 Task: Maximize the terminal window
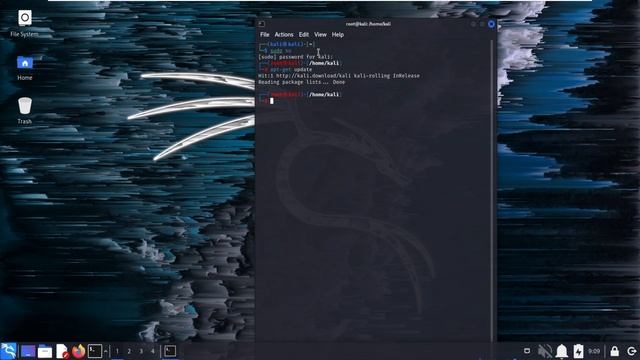(x=482, y=24)
